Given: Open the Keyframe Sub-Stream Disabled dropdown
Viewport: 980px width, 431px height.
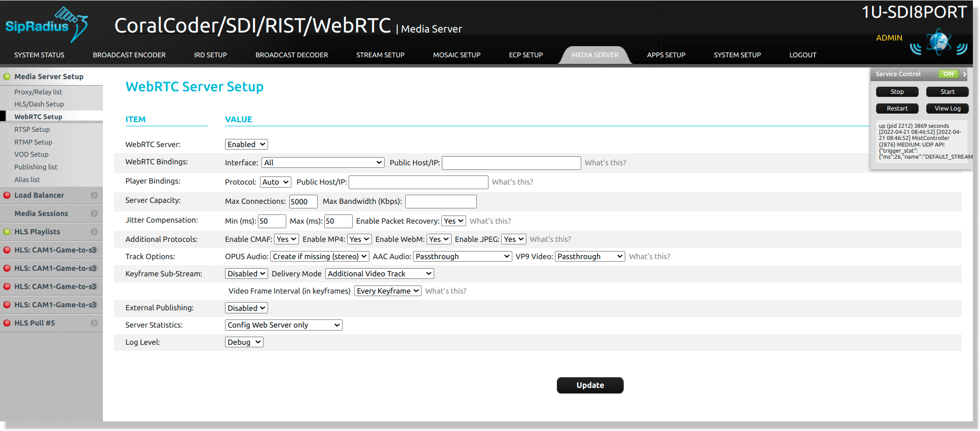Looking at the screenshot, I should pos(246,274).
